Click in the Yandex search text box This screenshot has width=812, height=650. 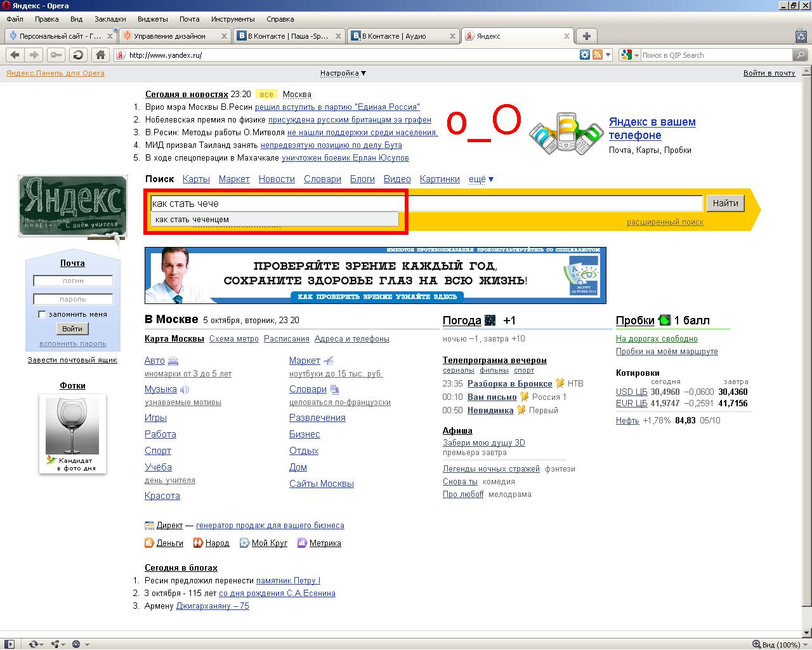point(426,203)
